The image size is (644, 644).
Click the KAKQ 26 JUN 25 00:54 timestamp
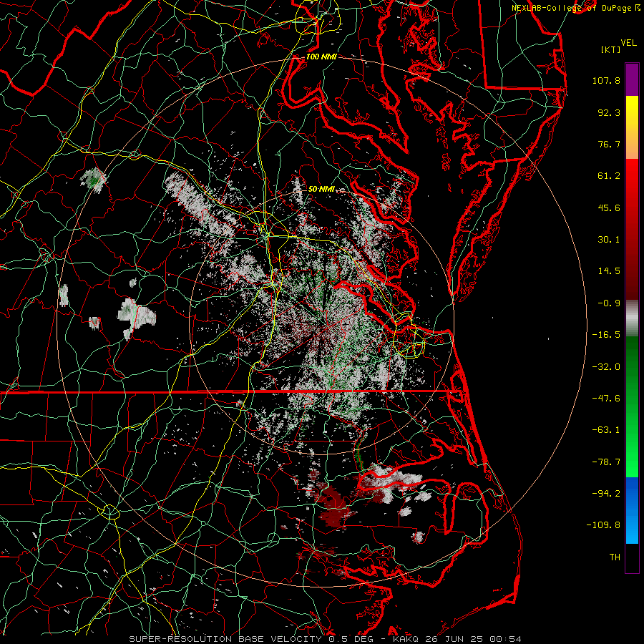[457, 639]
